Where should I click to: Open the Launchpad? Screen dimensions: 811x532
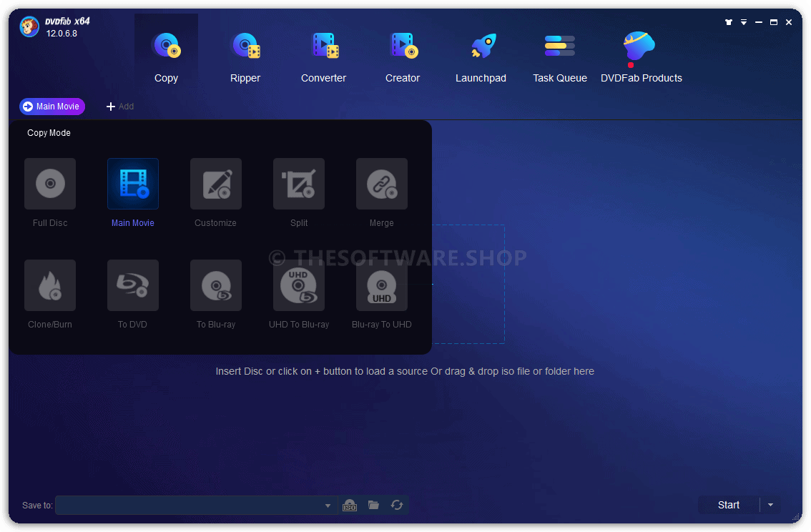pos(481,57)
